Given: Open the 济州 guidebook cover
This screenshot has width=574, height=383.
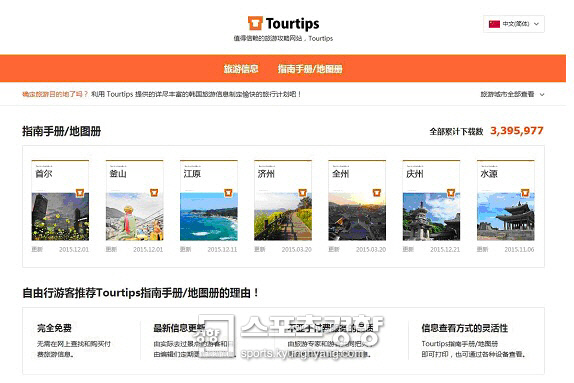Looking at the screenshot, I should point(283,200).
